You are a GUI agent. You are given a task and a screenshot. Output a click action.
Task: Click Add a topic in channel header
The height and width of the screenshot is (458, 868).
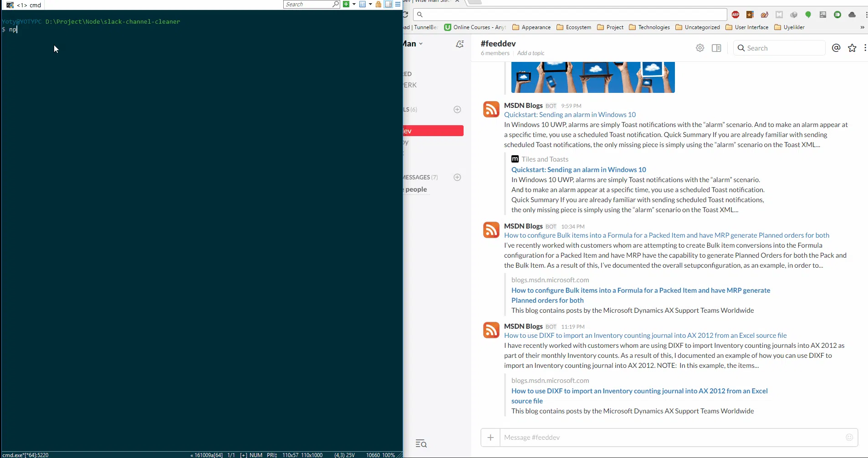tap(531, 53)
